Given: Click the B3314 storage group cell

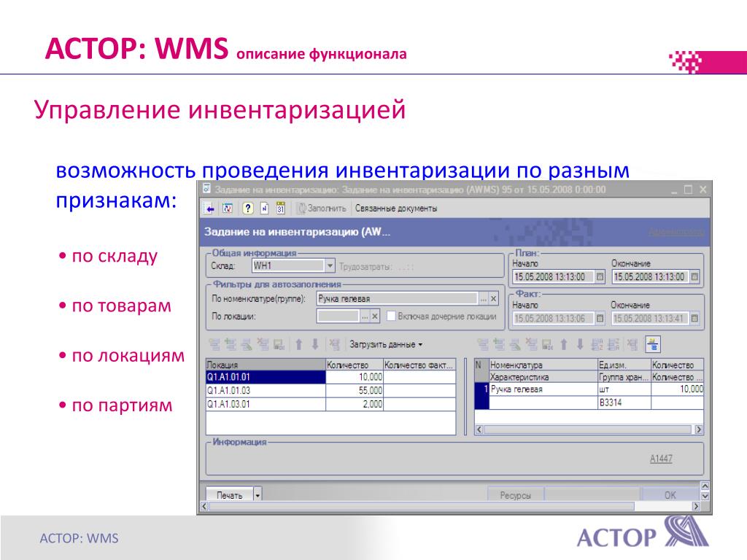Looking at the screenshot, I should (624, 402).
